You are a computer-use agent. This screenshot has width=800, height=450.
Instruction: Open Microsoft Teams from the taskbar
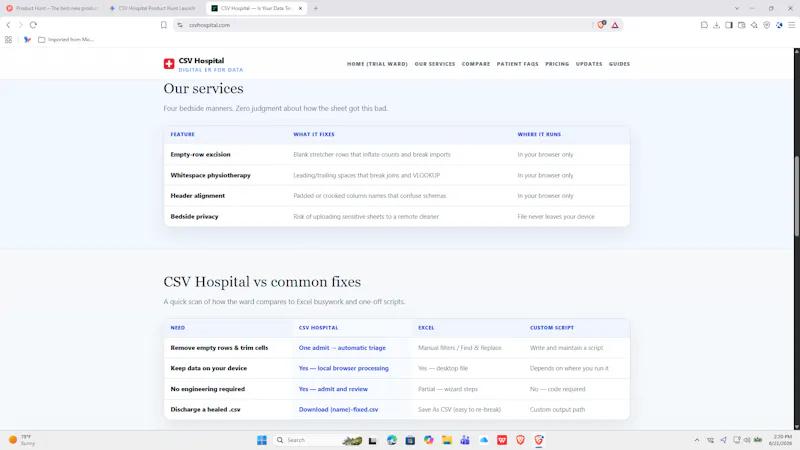[465, 440]
